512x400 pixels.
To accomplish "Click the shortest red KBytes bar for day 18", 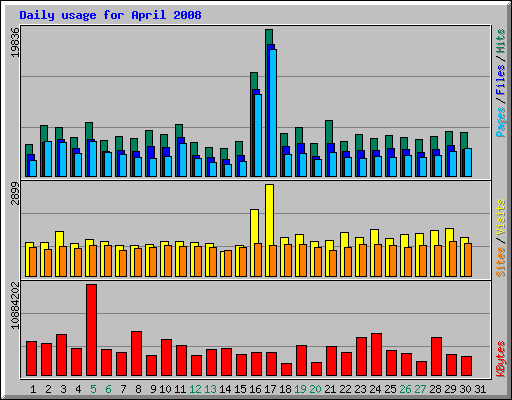I will [287, 369].
